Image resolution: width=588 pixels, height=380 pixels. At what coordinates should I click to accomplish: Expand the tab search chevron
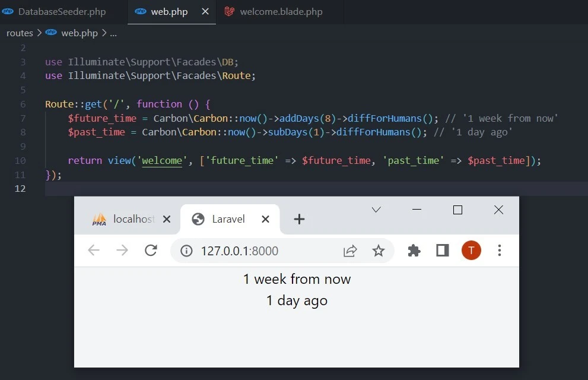click(376, 210)
